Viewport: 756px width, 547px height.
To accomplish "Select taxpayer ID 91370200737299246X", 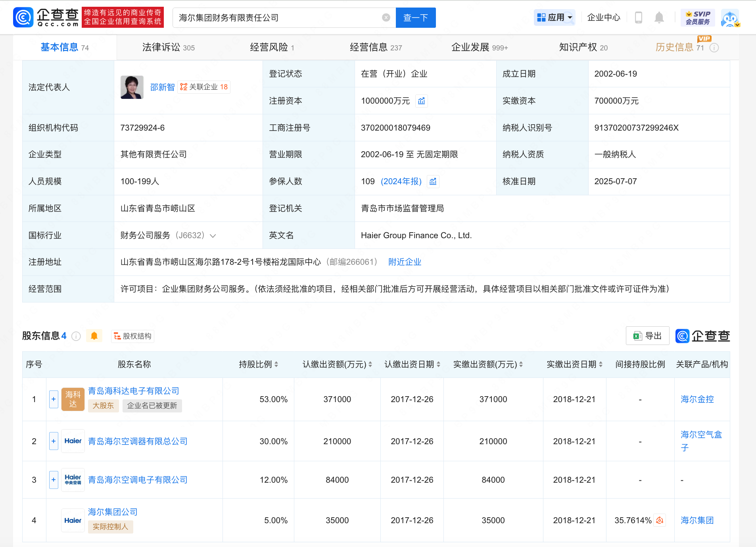I will point(636,128).
